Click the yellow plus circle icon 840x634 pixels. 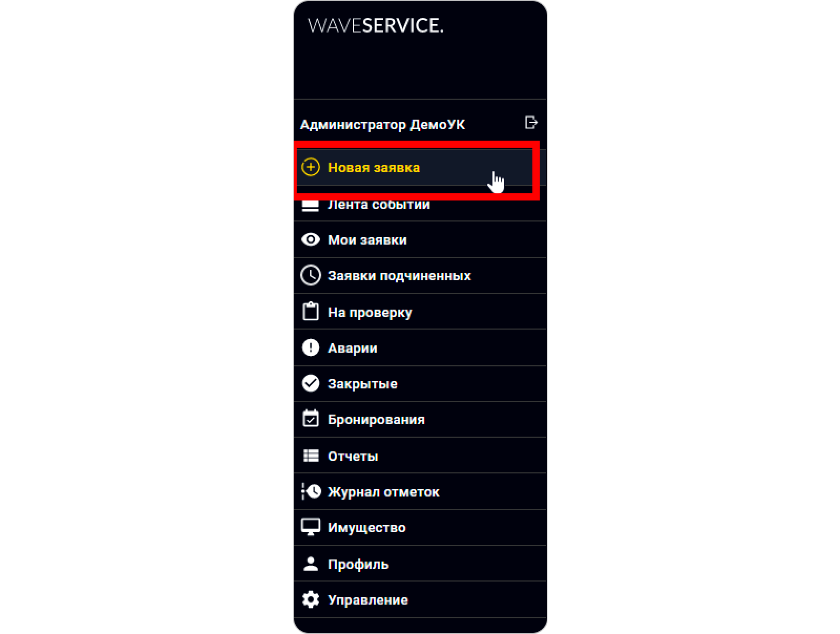click(x=310, y=167)
